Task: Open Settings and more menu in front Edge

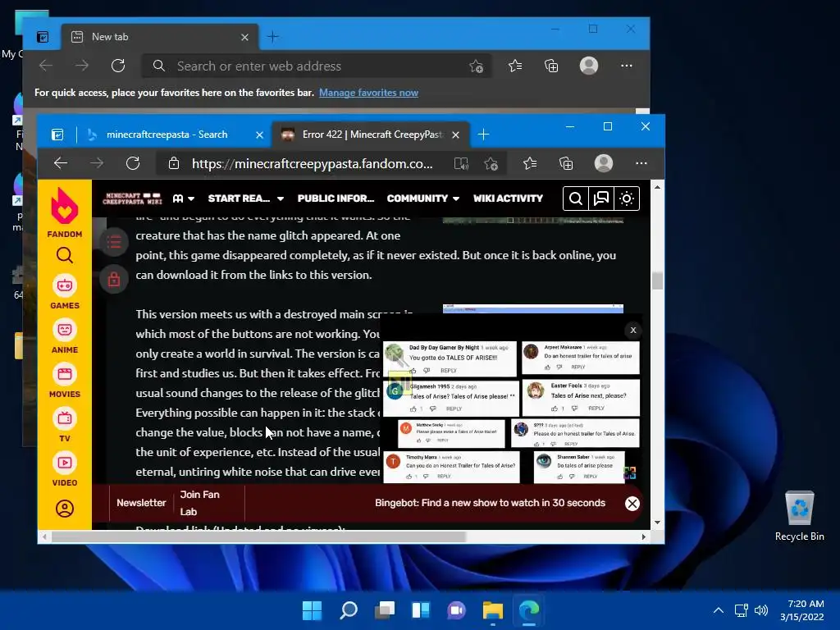Action: click(x=641, y=163)
